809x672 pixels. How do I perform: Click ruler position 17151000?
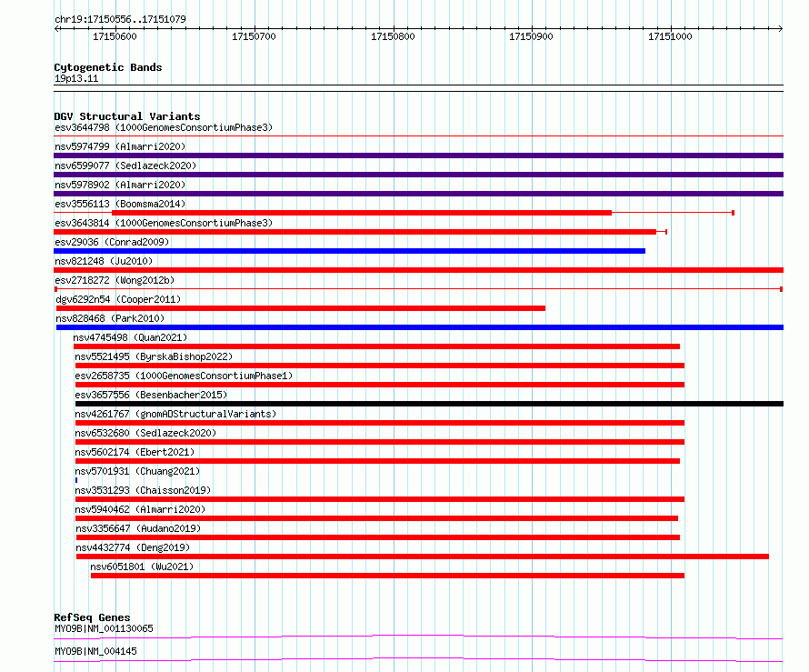click(x=670, y=36)
